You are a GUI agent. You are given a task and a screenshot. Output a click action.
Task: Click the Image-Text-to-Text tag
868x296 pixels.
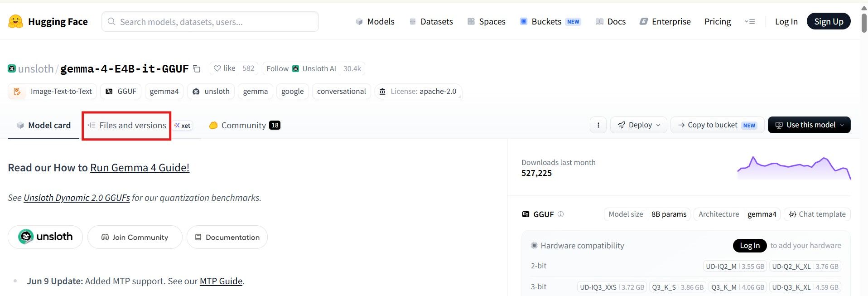click(x=52, y=91)
